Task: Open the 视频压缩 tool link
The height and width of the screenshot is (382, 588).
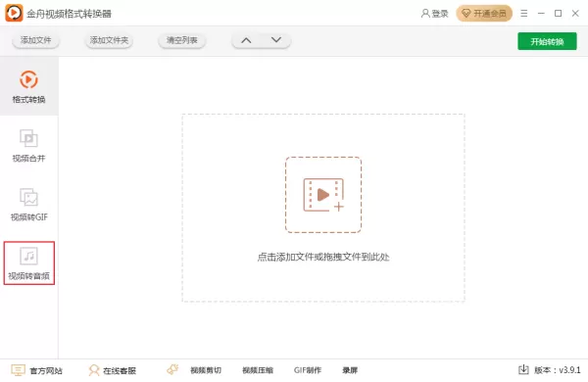Action: 258,370
